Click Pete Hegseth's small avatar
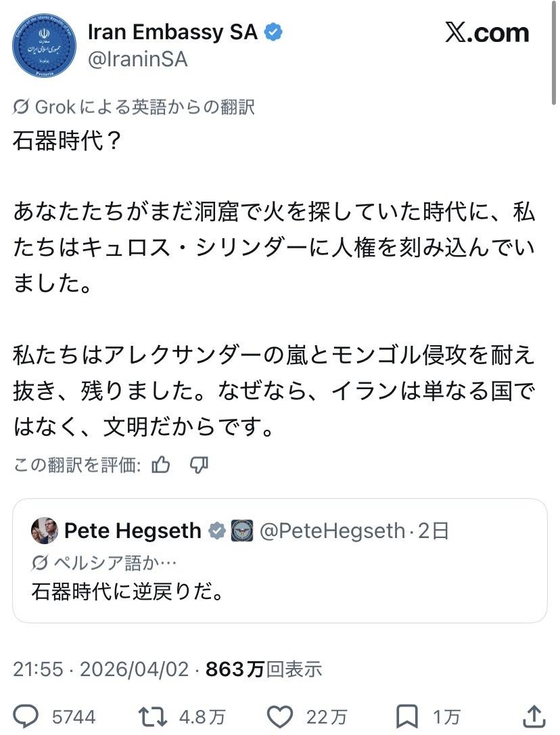 [x=45, y=531]
